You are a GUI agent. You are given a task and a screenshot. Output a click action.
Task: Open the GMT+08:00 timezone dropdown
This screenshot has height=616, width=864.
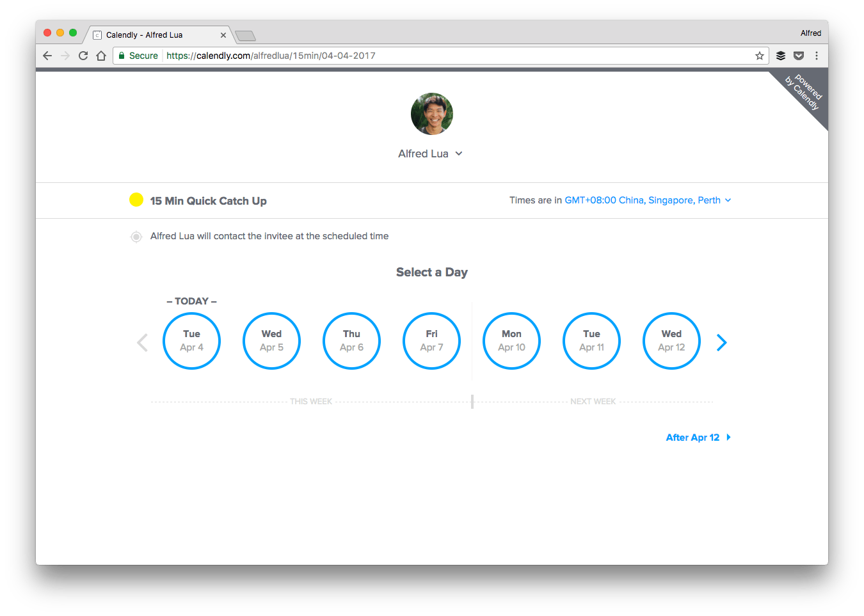[648, 200]
